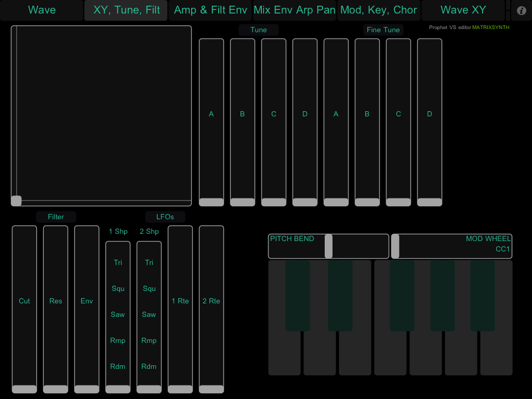Viewport: 532px width, 399px height.
Task: Pick Rmp shape for LFO 2
Action: (149, 340)
